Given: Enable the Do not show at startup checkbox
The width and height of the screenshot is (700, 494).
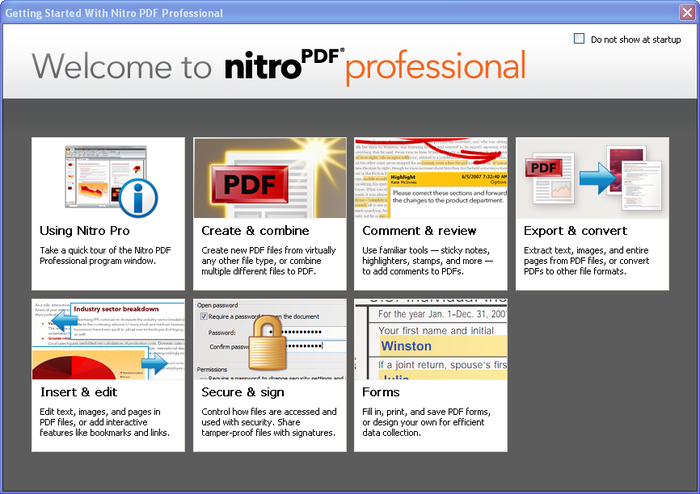Looking at the screenshot, I should click(579, 39).
